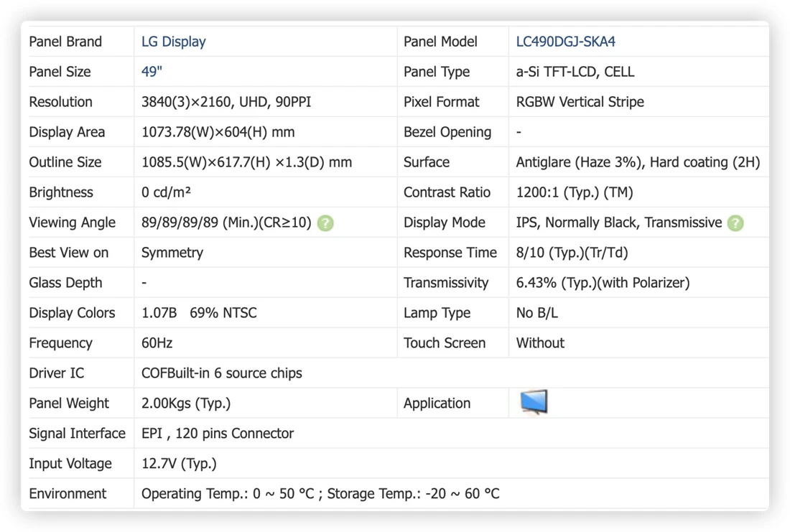
Task: Click the "0 cd/m²" brightness value
Action: coord(166,192)
